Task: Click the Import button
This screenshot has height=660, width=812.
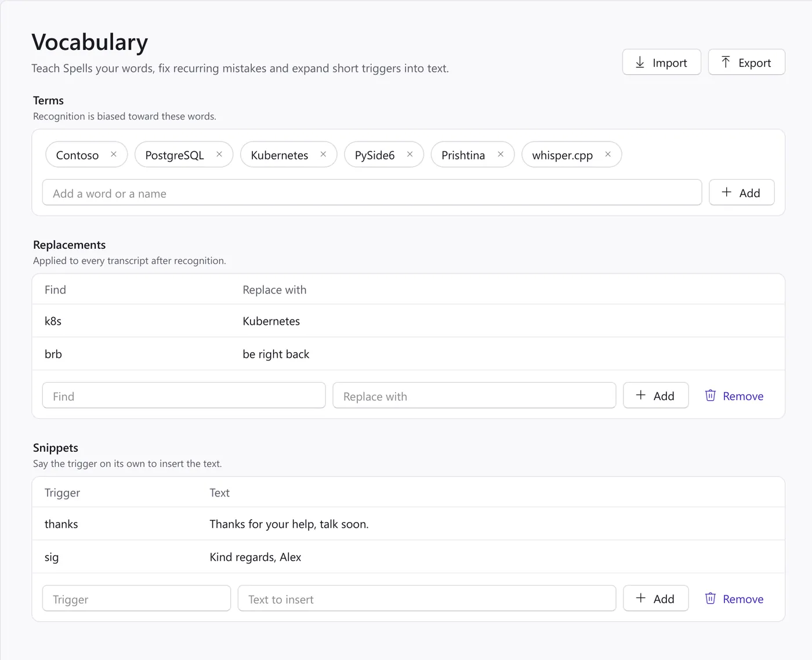Action: pyautogui.click(x=661, y=62)
